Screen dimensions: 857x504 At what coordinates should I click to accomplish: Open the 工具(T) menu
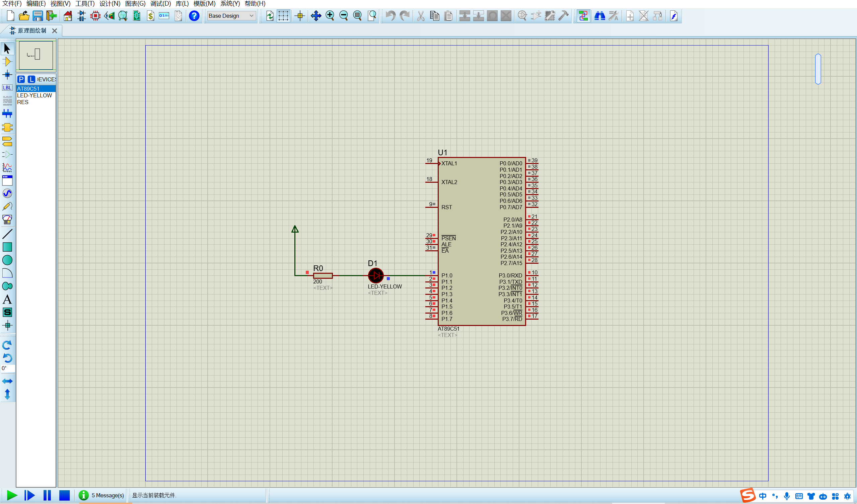(x=85, y=3)
